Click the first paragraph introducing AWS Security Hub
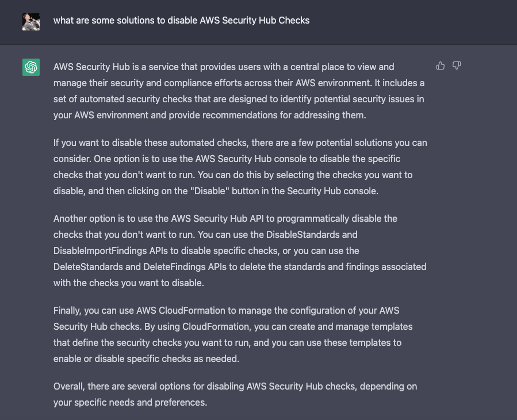Image resolution: width=517 pixels, height=420 pixels. [239, 91]
